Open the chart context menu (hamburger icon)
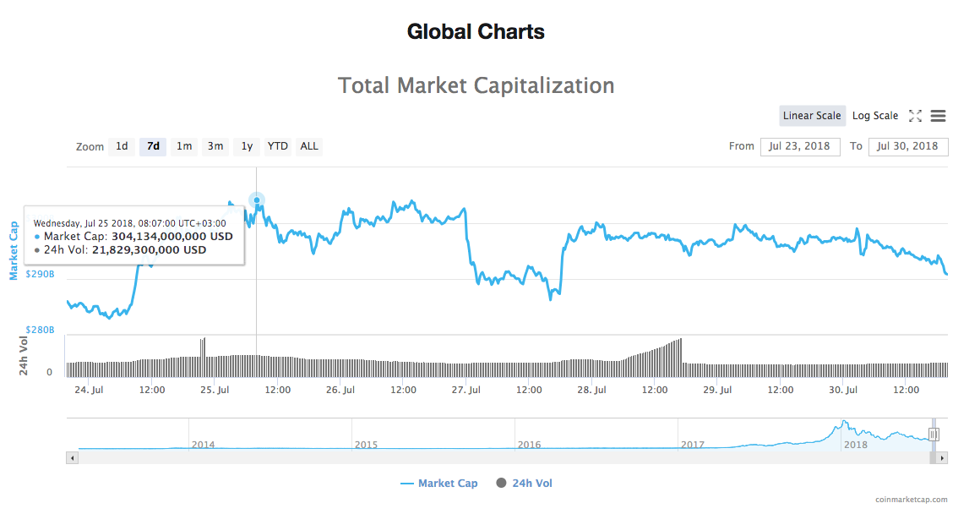The image size is (980, 514). (938, 115)
